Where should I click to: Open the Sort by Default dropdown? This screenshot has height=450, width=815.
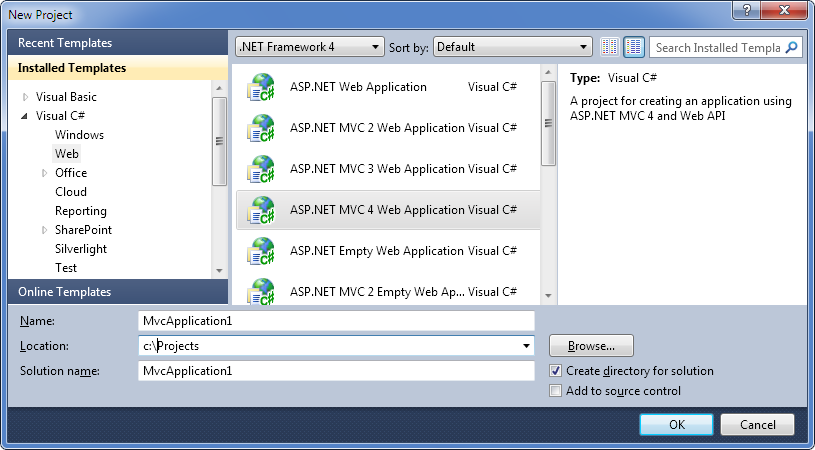click(x=513, y=47)
